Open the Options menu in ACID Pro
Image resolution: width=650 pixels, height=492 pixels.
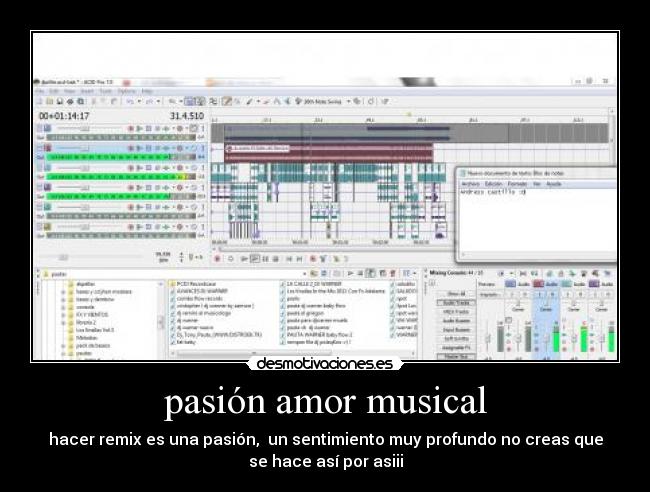pyautogui.click(x=127, y=91)
